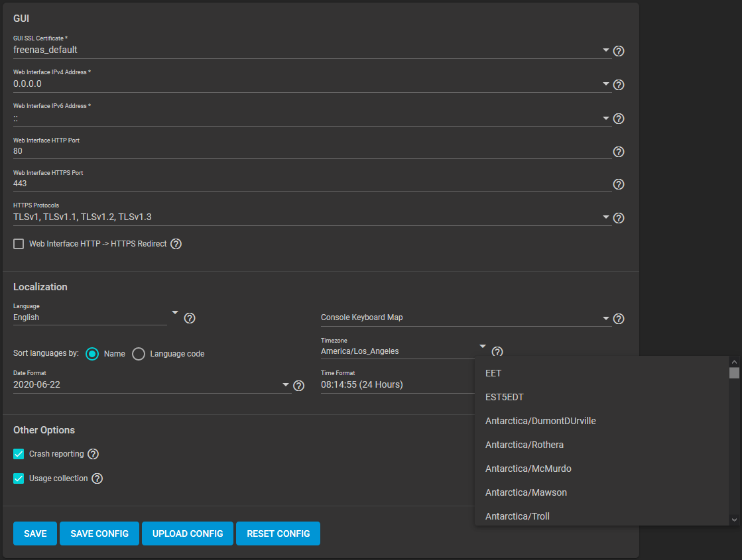Open help for HTTP to HTTPS Redirect

point(176,244)
